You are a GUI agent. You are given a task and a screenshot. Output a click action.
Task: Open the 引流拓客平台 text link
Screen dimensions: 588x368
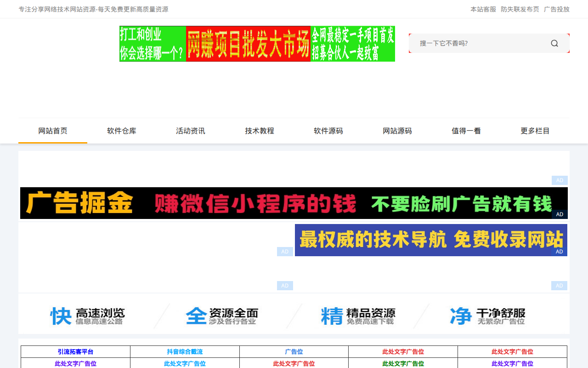75,352
